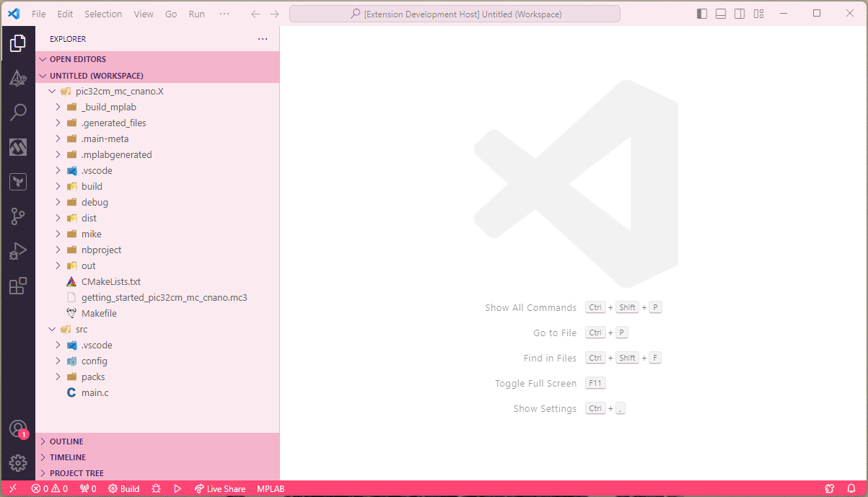This screenshot has height=497, width=868.
Task: Select the debug folder
Action: coord(157,202)
